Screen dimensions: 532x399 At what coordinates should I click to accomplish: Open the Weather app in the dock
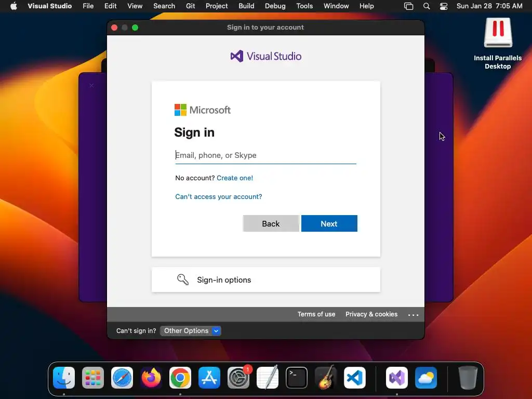(426, 378)
